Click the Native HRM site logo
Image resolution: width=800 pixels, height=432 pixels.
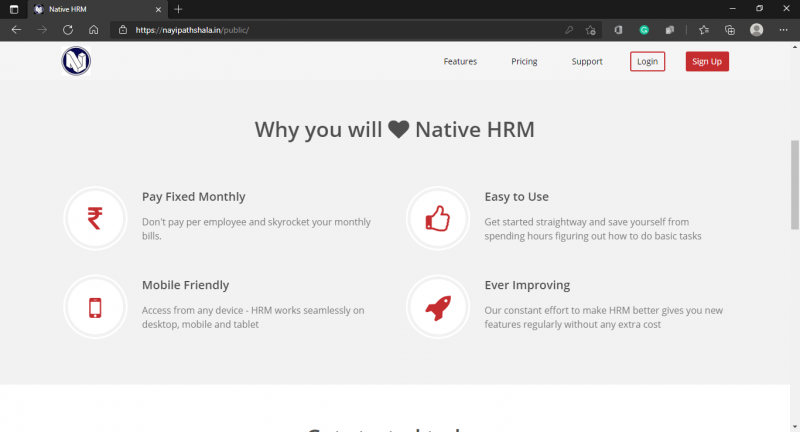(76, 61)
